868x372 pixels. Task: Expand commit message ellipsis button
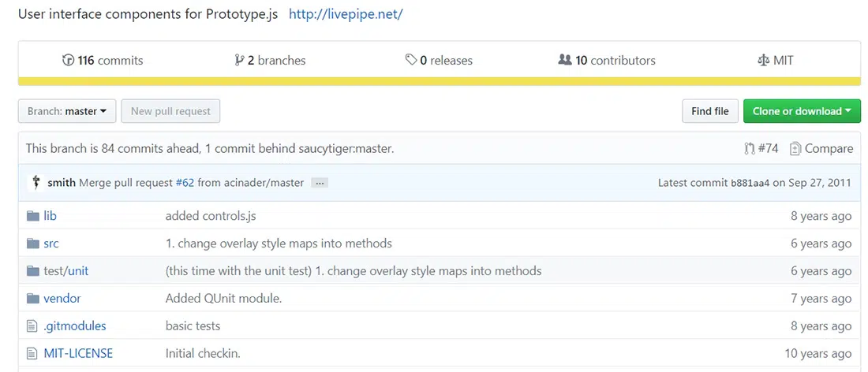319,183
